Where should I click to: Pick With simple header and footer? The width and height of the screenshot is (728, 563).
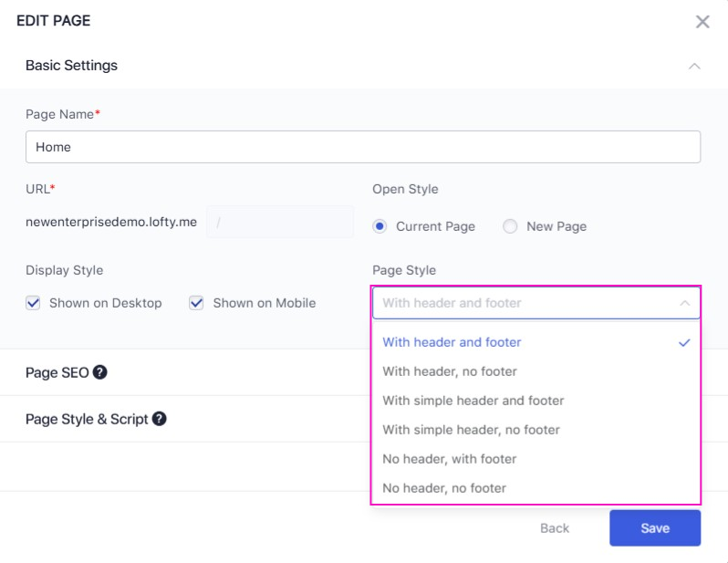tap(473, 401)
